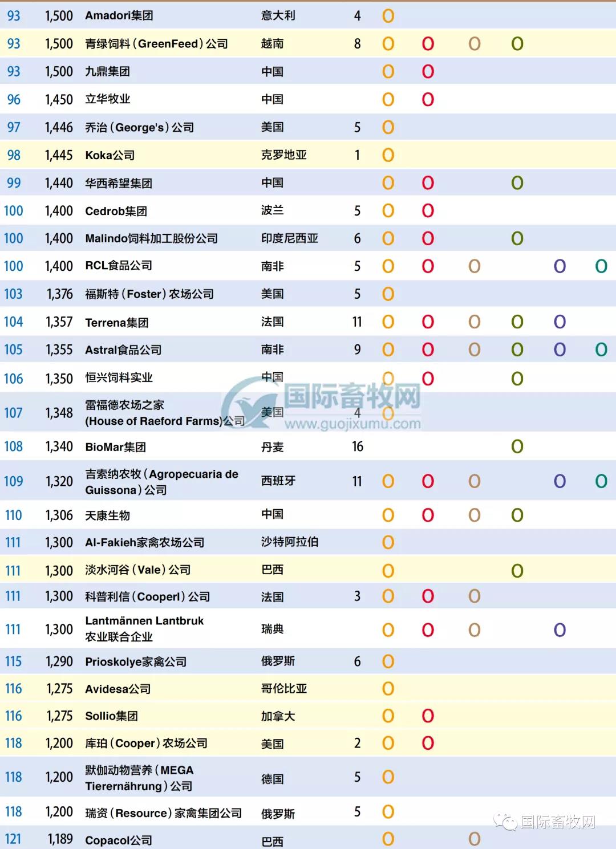The width and height of the screenshot is (616, 849).
Task: Click mill count 16 in BioMar row
Action: tap(358, 446)
